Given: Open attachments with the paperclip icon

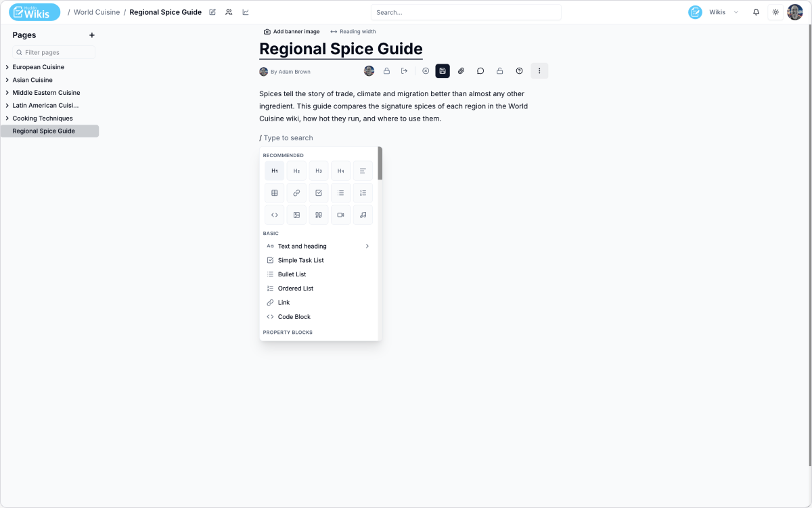Looking at the screenshot, I should [x=461, y=70].
